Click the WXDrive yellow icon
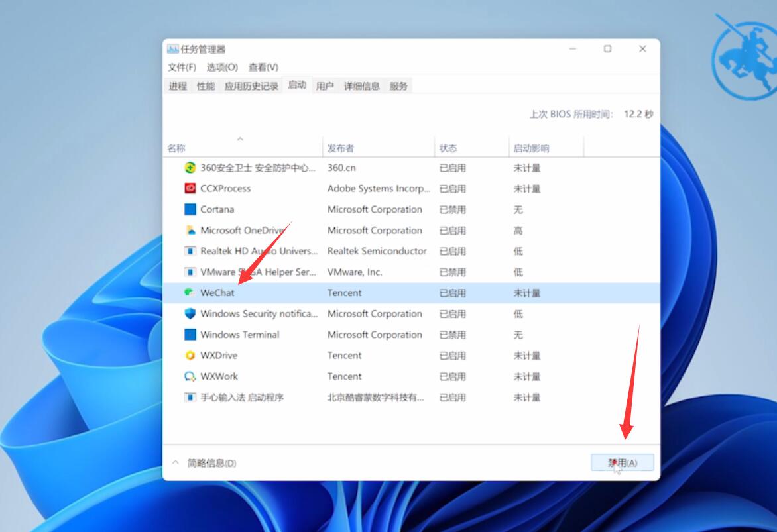This screenshot has width=777, height=532. (x=190, y=355)
